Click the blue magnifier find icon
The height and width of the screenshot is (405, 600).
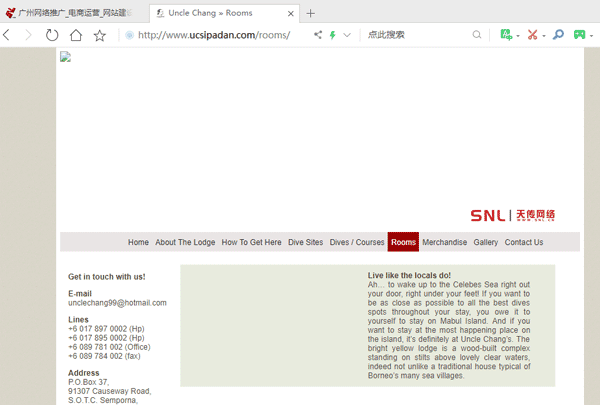pos(558,35)
